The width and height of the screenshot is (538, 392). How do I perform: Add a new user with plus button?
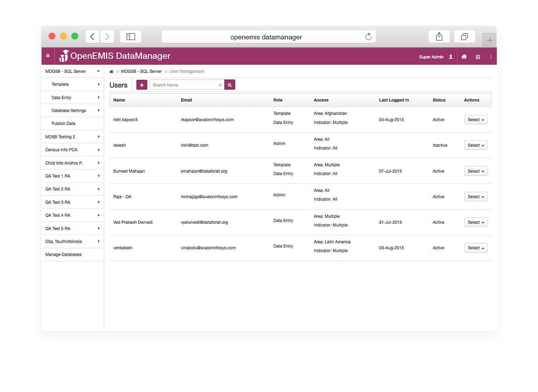point(142,85)
